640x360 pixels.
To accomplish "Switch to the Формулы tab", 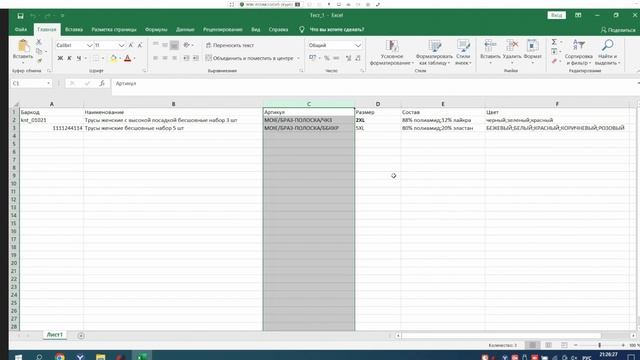I will [156, 29].
